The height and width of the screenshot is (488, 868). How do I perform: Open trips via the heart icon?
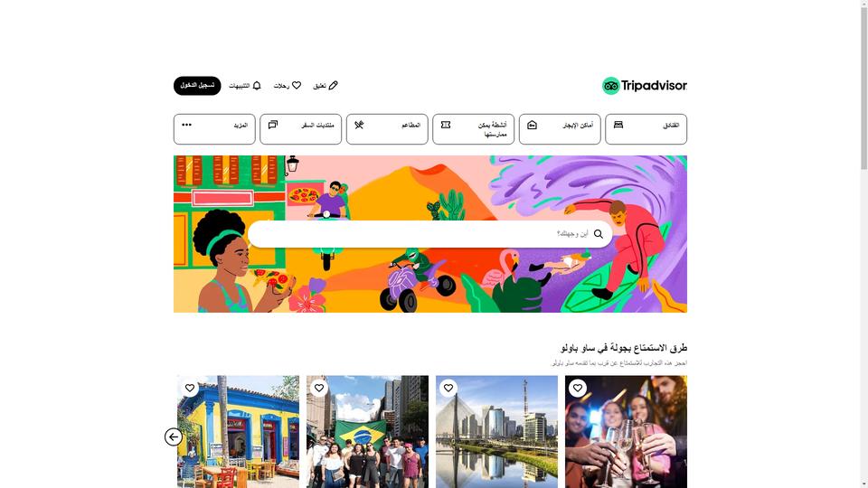[297, 85]
